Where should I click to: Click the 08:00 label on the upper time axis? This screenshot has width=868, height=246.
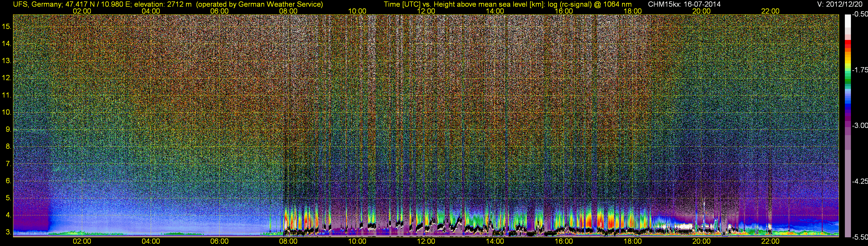point(288,11)
